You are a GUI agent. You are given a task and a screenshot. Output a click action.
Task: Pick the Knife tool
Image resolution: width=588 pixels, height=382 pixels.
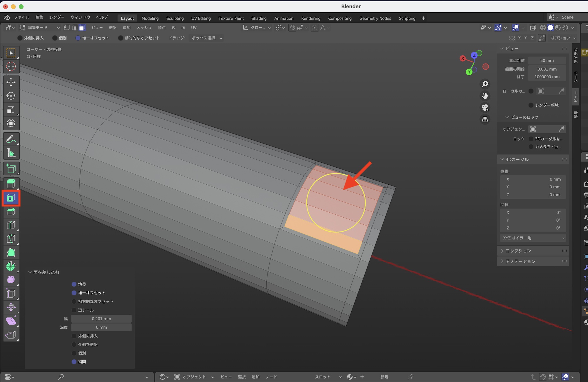pyautogui.click(x=11, y=239)
